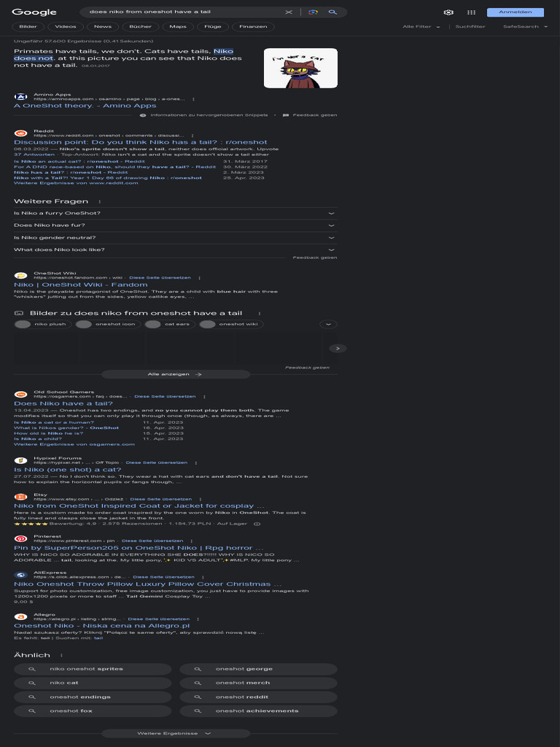Click next arrow in image carousel
The height and width of the screenshot is (747, 560).
(338, 348)
